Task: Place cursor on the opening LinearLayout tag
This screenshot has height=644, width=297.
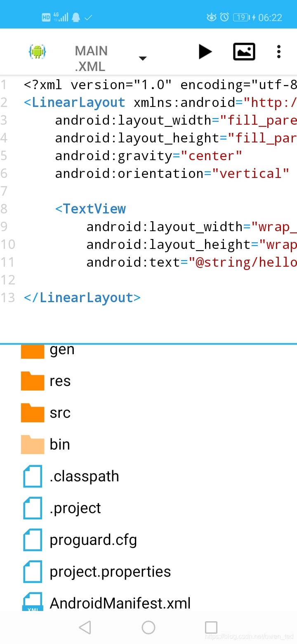Action: pos(160,102)
